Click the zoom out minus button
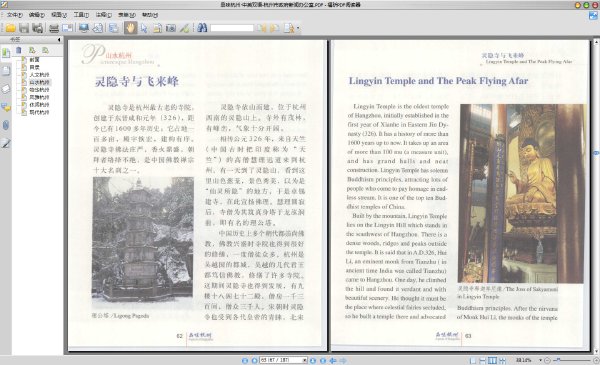 pos(547,360)
